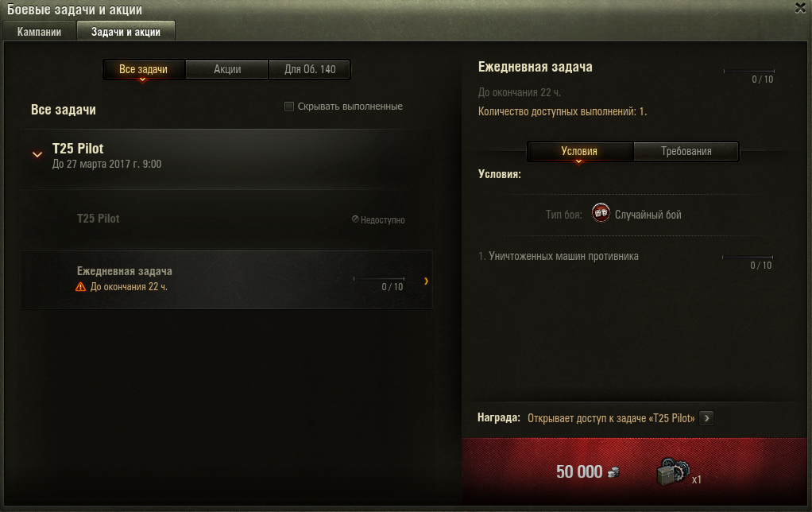The height and width of the screenshot is (512, 812).
Task: Open the Задачи и акции tab
Action: (126, 31)
